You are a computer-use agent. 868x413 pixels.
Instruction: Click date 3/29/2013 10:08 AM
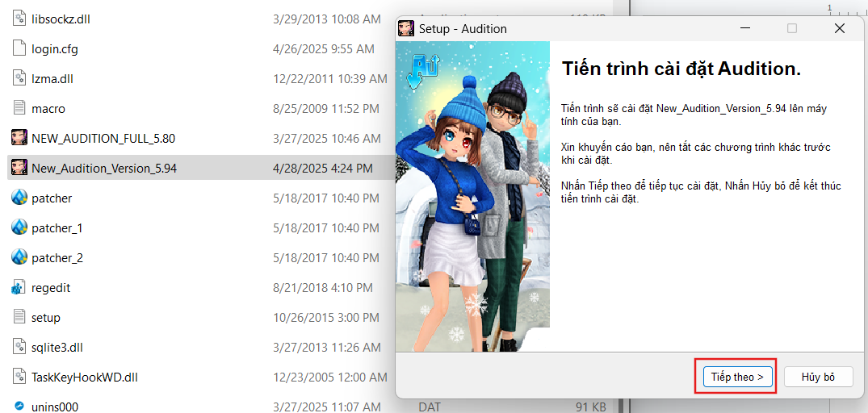click(327, 19)
